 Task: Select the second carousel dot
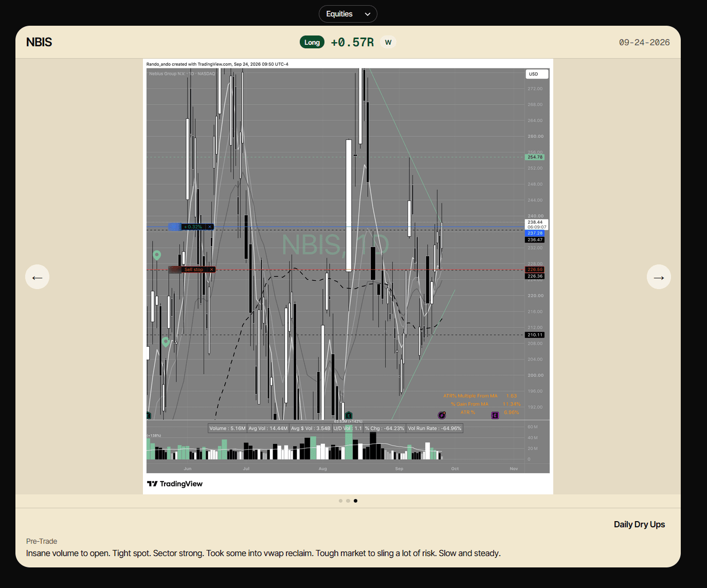[x=348, y=501]
